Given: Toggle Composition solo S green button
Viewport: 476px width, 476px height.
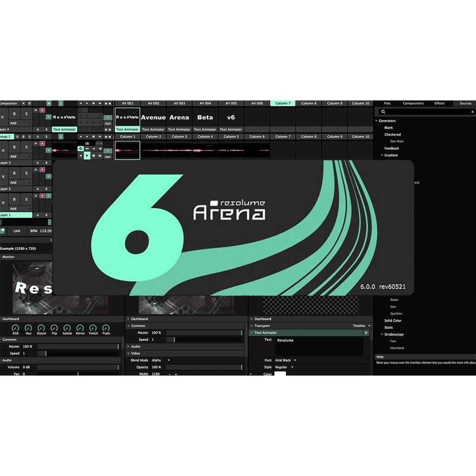Looking at the screenshot, I should click(61, 103).
